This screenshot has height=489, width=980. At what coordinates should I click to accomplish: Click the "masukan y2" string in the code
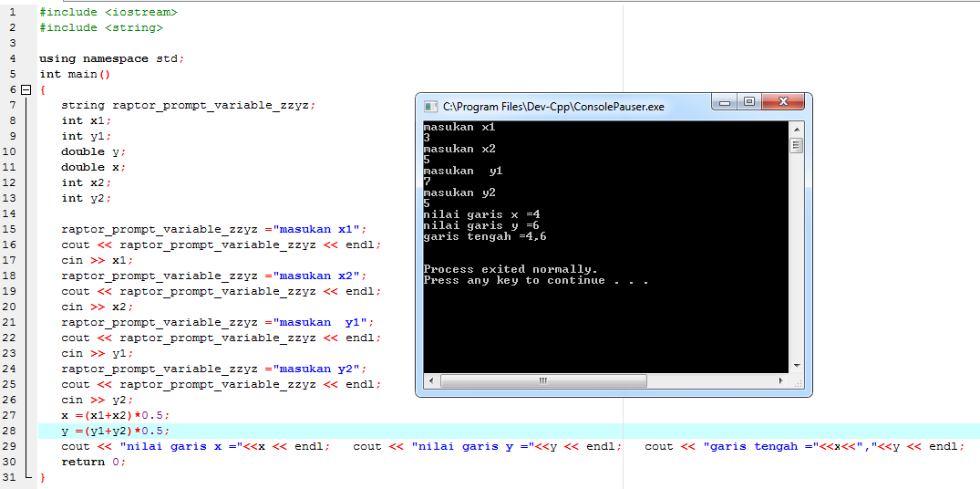click(x=316, y=369)
